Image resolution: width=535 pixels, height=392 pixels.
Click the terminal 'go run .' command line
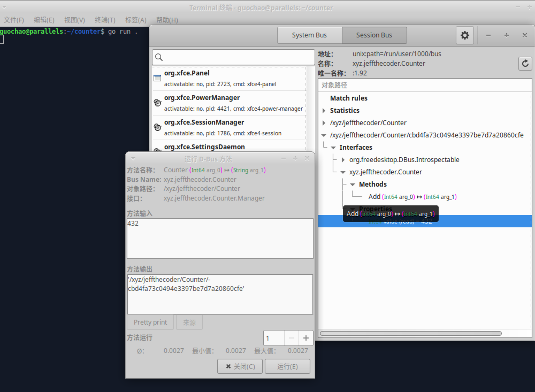tap(123, 32)
